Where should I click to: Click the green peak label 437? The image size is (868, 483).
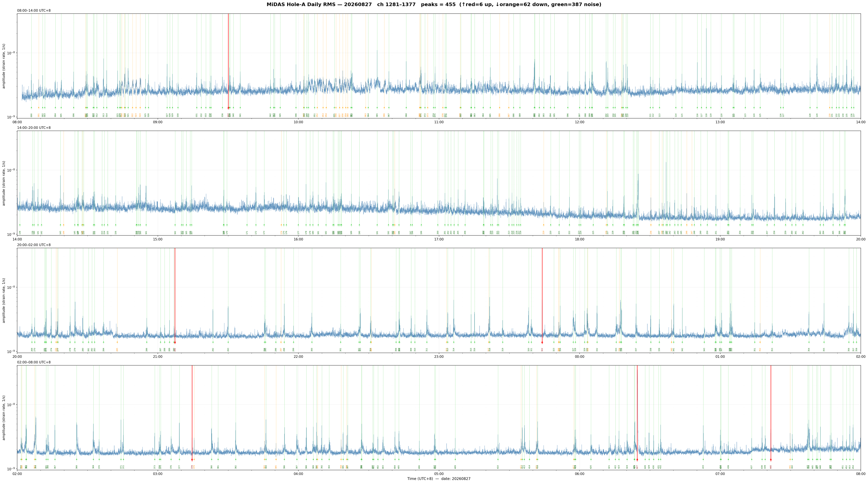751,467
